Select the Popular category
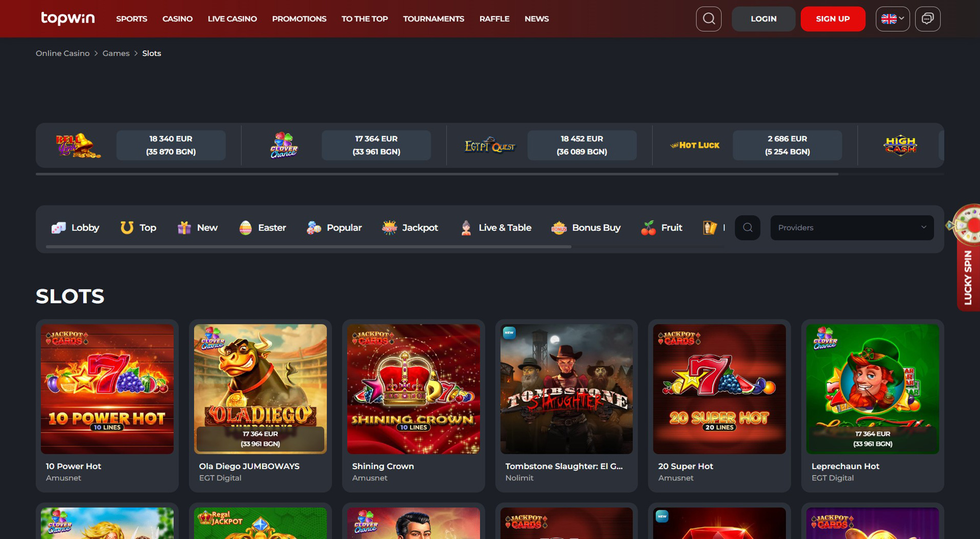This screenshot has height=539, width=980. [x=334, y=227]
